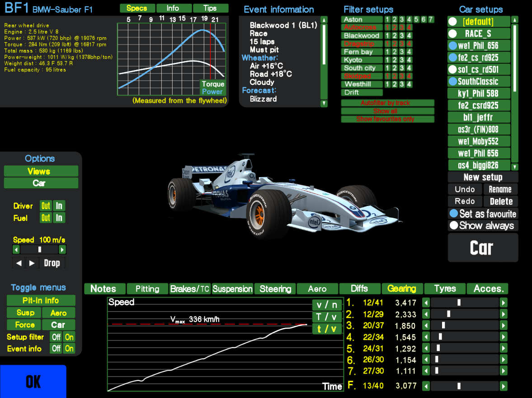Viewport: 532px width, 398px height.
Task: Click the Drift filter button
Action: (x=362, y=93)
